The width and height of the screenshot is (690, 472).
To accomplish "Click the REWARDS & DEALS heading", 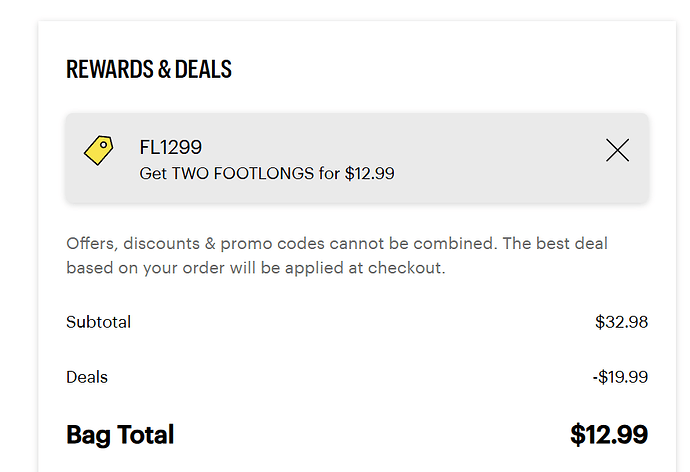I will pyautogui.click(x=149, y=70).
